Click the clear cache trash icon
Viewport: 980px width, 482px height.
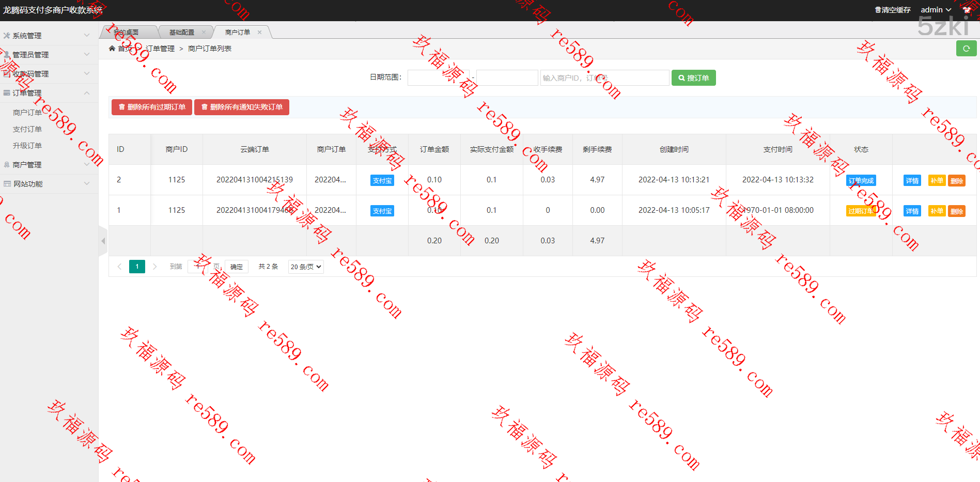point(878,10)
